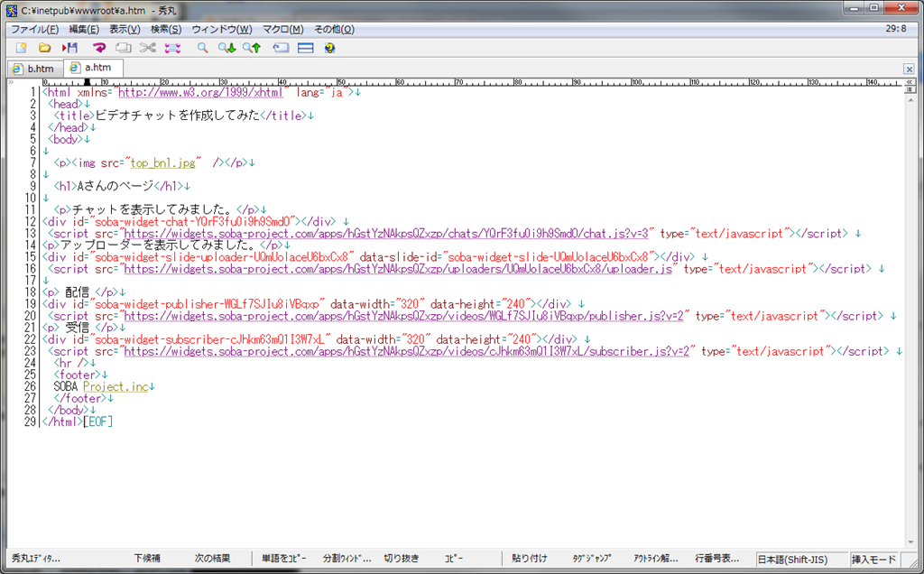Click the 日本語(Shift-JIS) encoding indicator

click(801, 560)
